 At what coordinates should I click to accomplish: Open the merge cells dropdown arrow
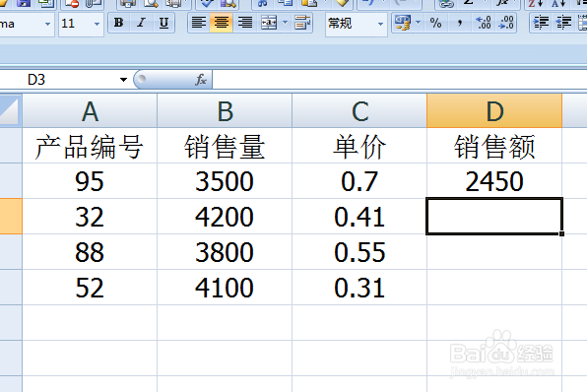coord(286,24)
